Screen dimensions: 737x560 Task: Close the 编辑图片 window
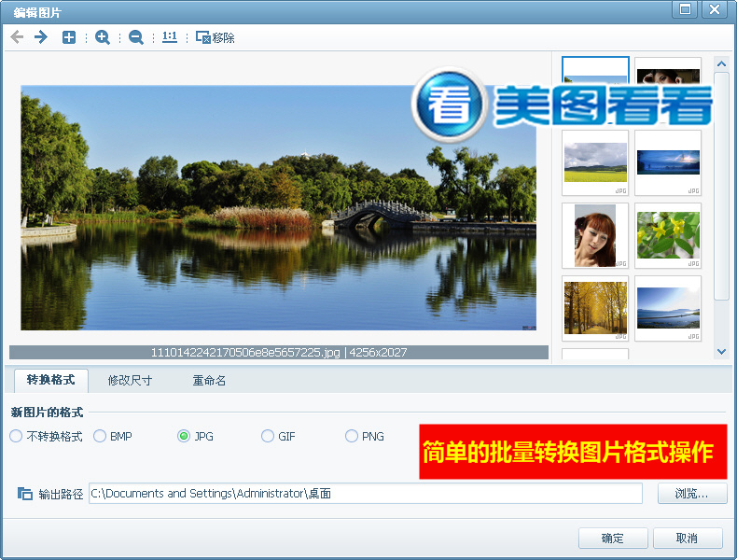(x=715, y=9)
